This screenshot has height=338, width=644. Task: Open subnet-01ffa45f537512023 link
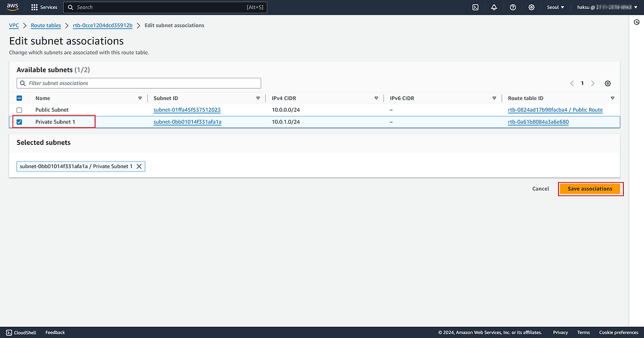(187, 110)
